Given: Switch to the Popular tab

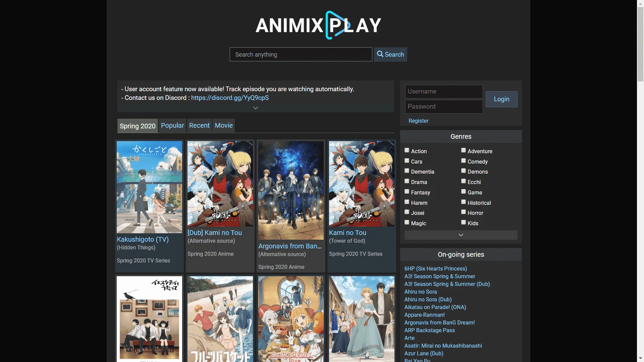Looking at the screenshot, I should tap(172, 126).
